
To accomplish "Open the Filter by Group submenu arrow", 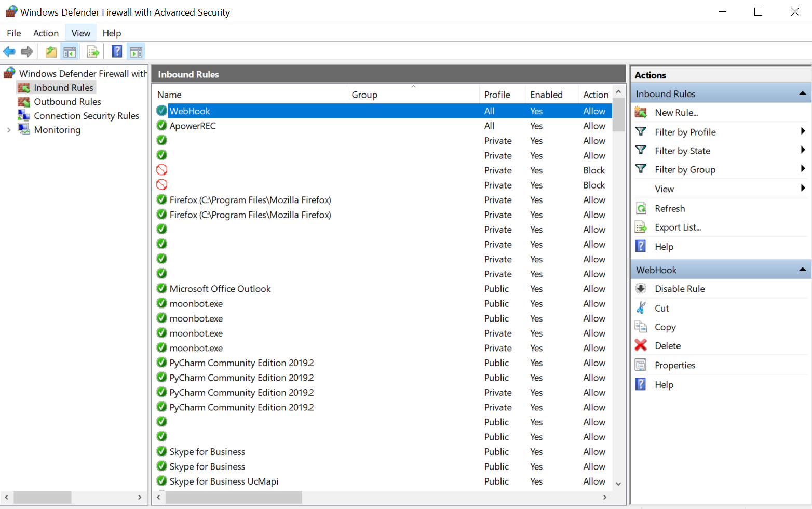I will tap(803, 169).
